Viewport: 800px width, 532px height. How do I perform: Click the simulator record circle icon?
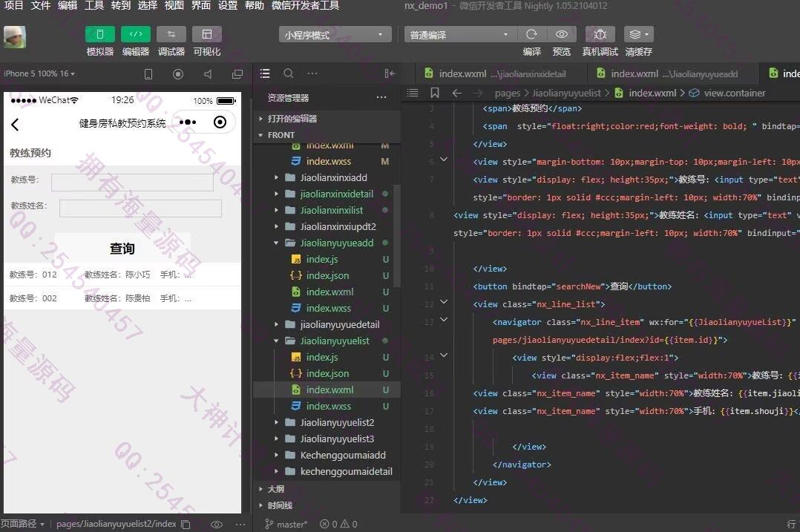click(x=177, y=74)
